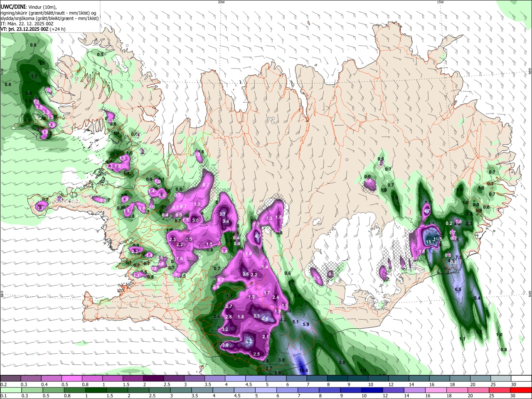Click the 15W longitude label

click(440, 2)
